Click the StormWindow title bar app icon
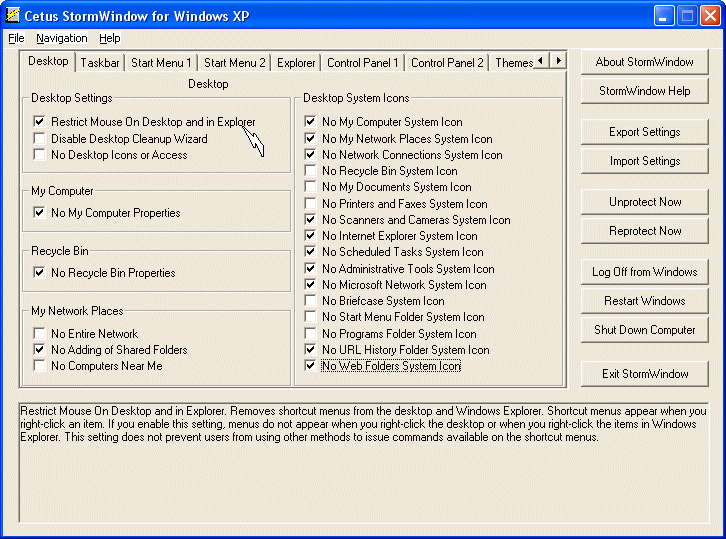Viewport: 726px width, 539px height. (13, 15)
